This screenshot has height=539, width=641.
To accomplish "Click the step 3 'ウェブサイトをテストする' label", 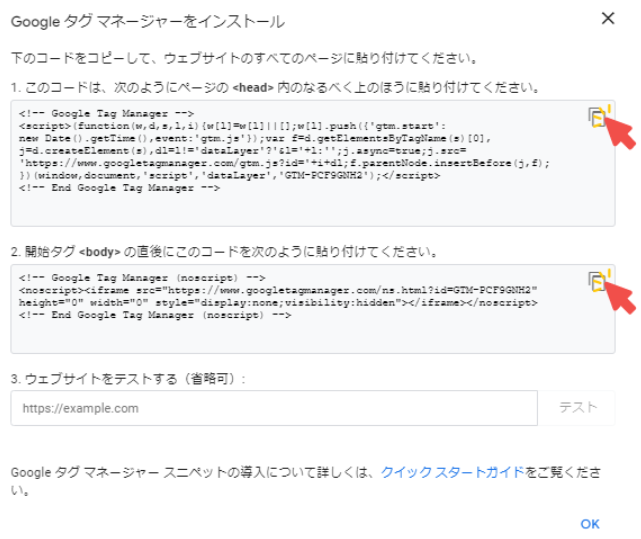I will 128,379.
